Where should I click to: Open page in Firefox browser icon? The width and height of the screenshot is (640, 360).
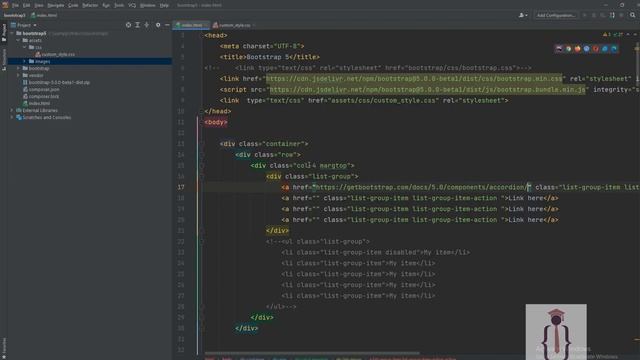(x=578, y=49)
